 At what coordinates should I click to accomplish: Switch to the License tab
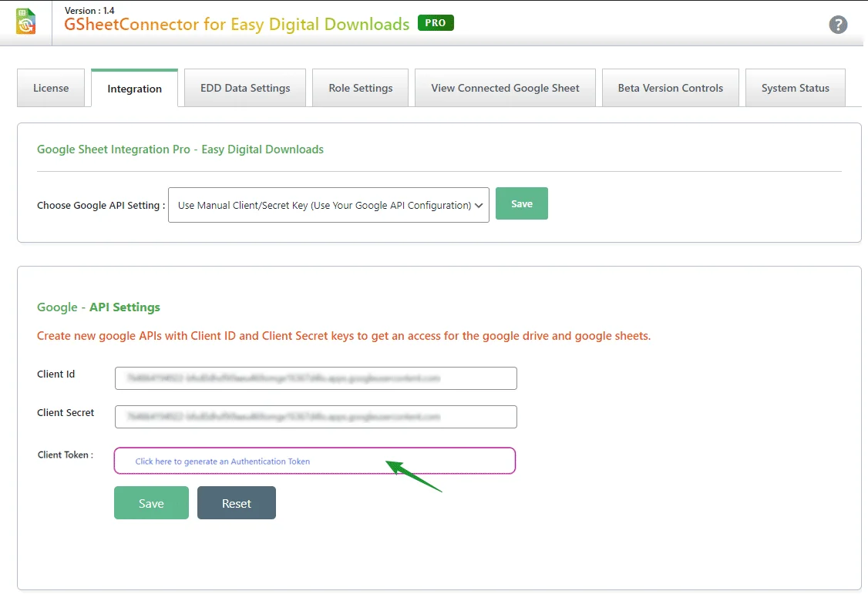(x=51, y=89)
